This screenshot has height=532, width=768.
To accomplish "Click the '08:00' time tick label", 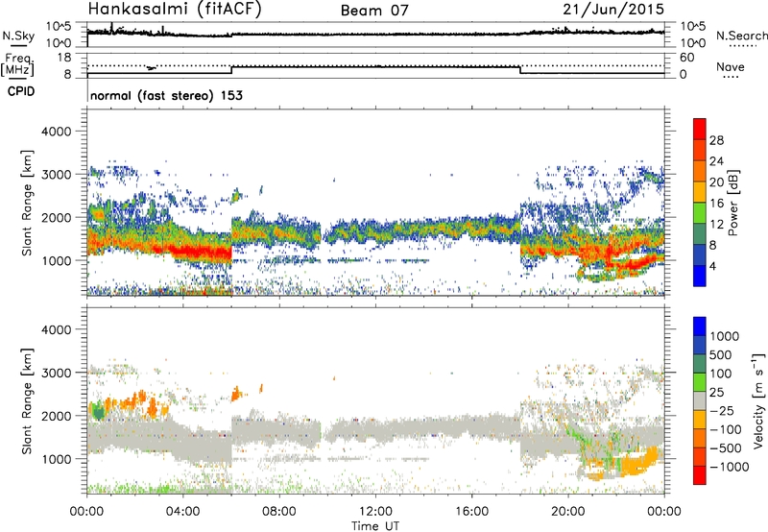I will click(x=279, y=512).
